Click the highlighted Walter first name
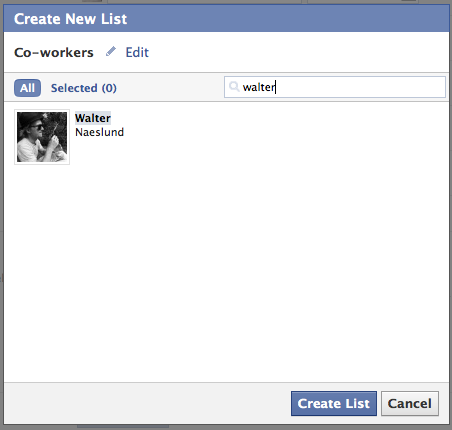The height and width of the screenshot is (430, 452). 93,118
